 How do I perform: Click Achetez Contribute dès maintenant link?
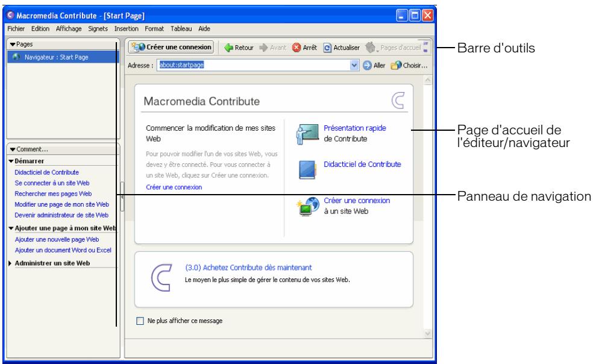(x=248, y=268)
